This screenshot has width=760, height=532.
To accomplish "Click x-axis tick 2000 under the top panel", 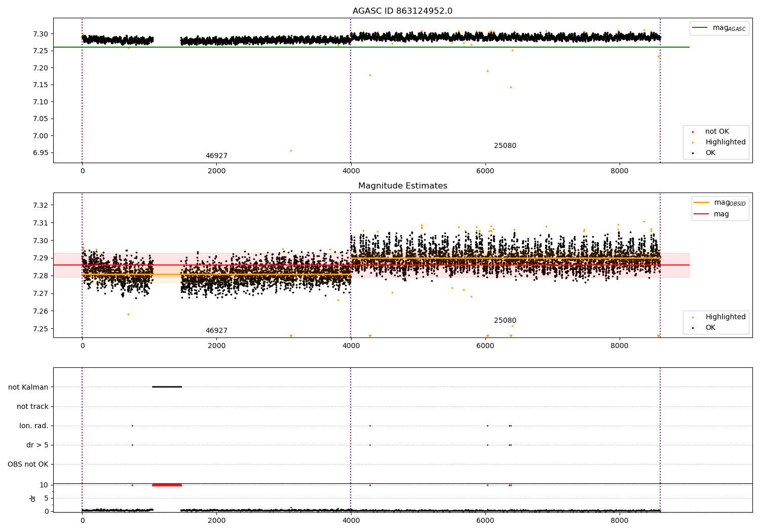I will pos(216,171).
